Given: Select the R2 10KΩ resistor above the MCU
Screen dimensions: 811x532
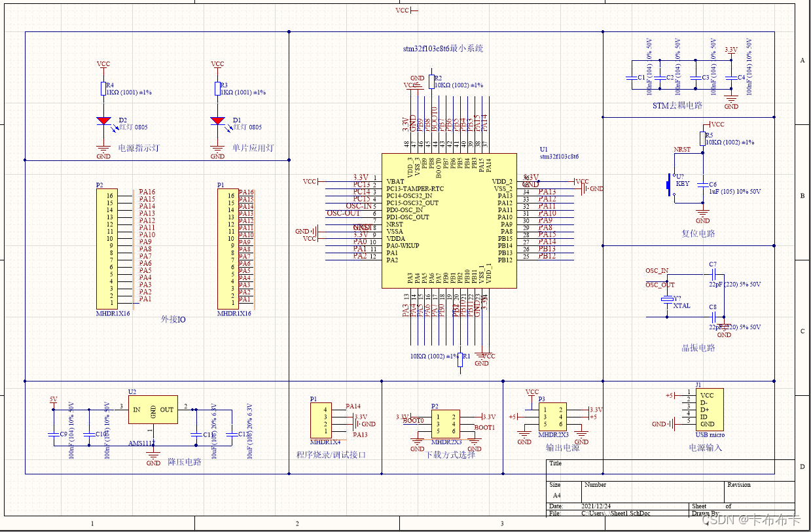Looking at the screenshot, I should [x=431, y=81].
